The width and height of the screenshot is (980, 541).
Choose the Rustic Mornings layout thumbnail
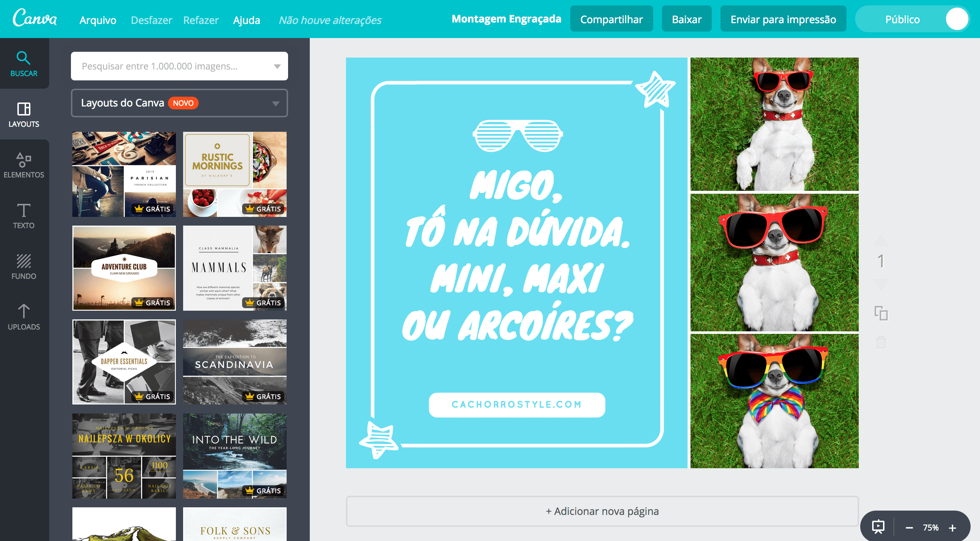click(235, 174)
